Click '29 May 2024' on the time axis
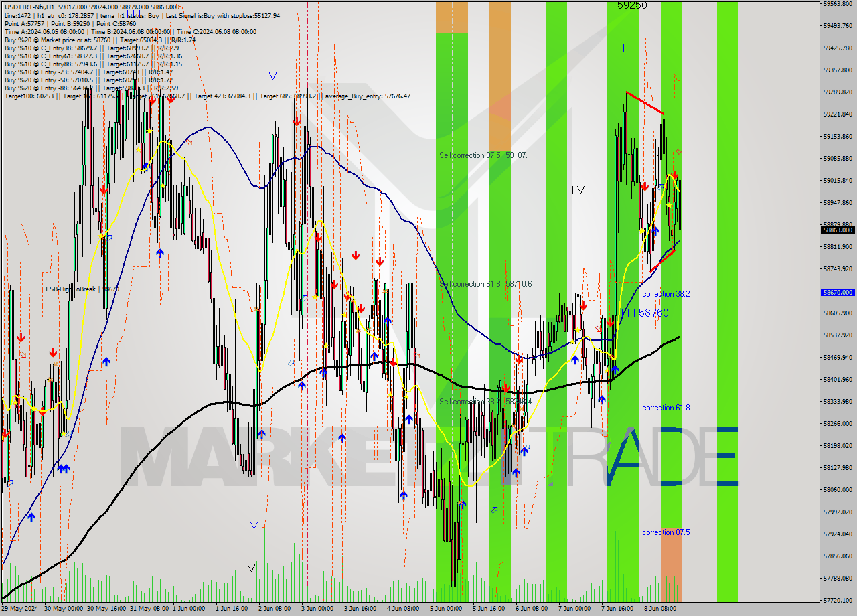857x616 pixels. point(20,609)
